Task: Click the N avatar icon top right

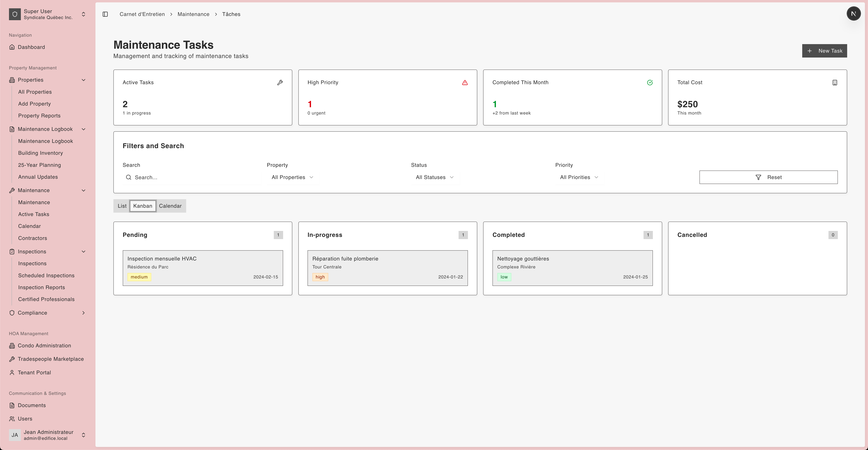Action: (853, 14)
